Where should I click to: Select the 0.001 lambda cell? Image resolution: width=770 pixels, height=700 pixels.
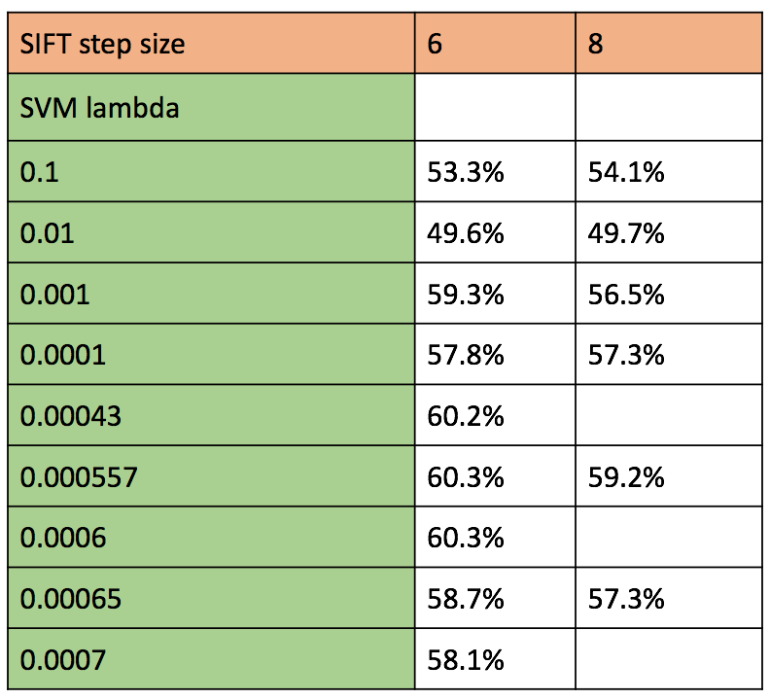click(x=210, y=295)
